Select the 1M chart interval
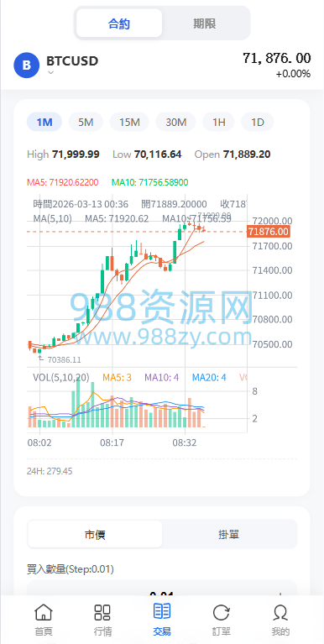This screenshot has height=644, width=324. coord(44,122)
